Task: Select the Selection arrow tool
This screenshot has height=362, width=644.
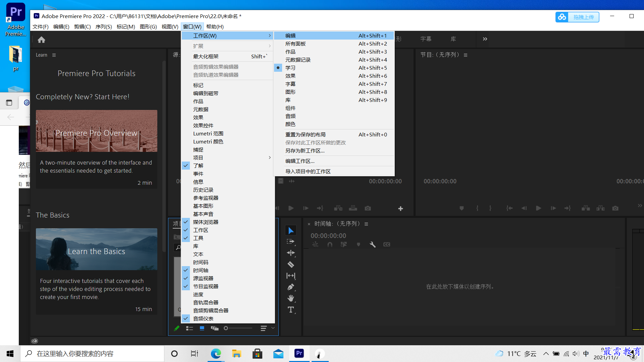Action: pos(291,231)
